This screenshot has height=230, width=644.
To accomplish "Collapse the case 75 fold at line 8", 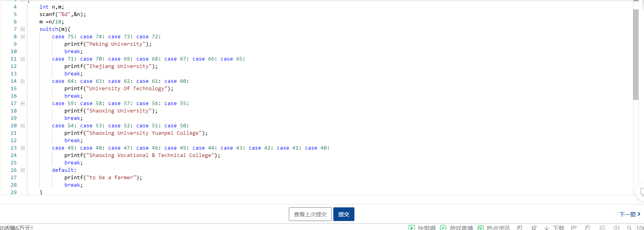I will 23,37.
